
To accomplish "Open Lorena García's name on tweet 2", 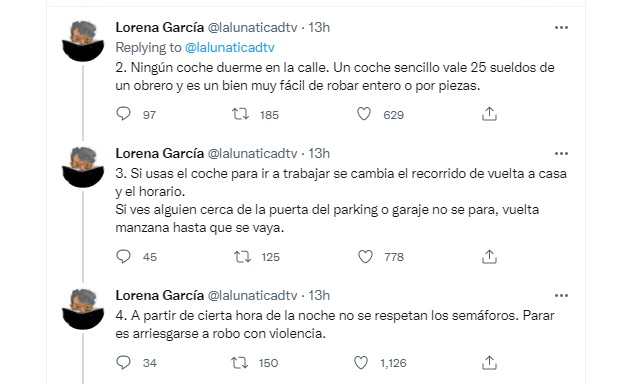I will (160, 27).
